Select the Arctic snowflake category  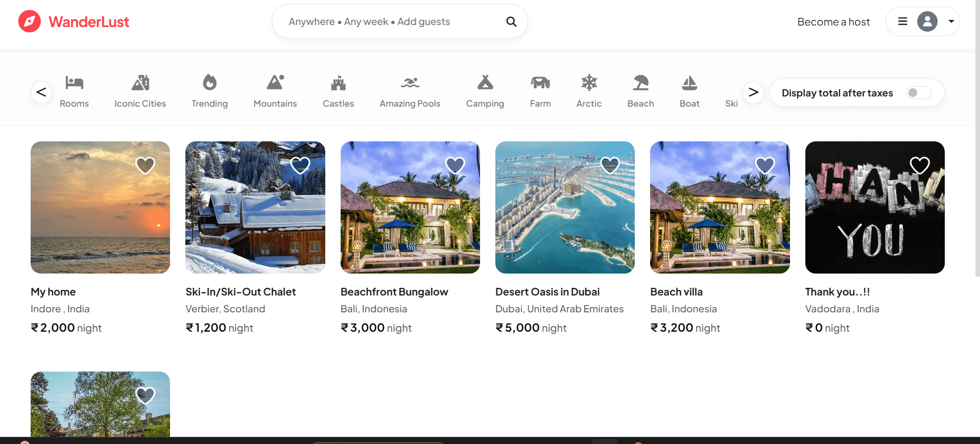click(x=589, y=83)
